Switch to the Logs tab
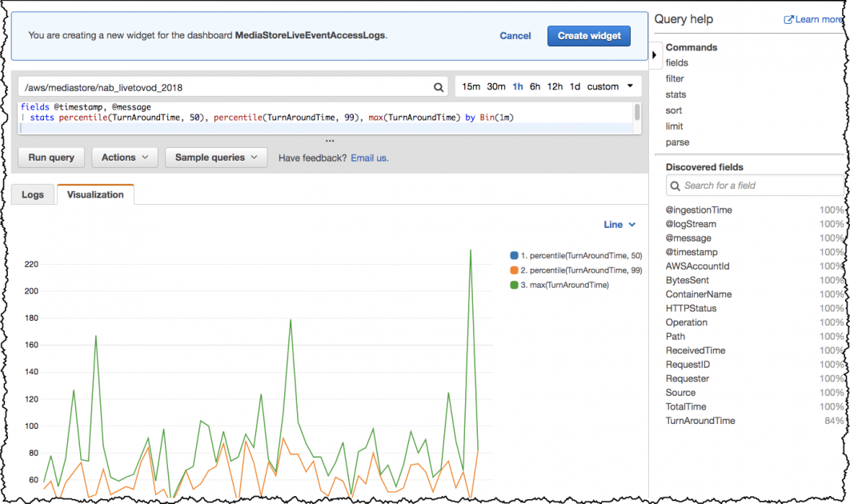This screenshot has width=850, height=504. point(33,194)
